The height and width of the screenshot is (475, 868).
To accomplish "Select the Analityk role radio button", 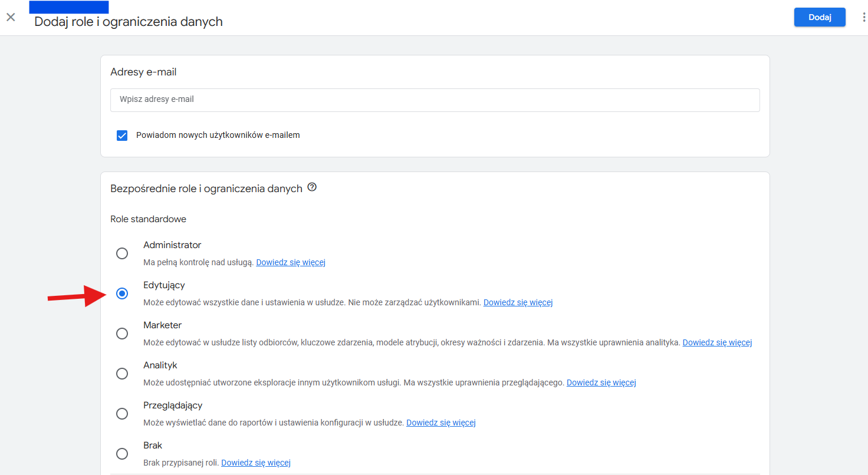I will [x=122, y=374].
